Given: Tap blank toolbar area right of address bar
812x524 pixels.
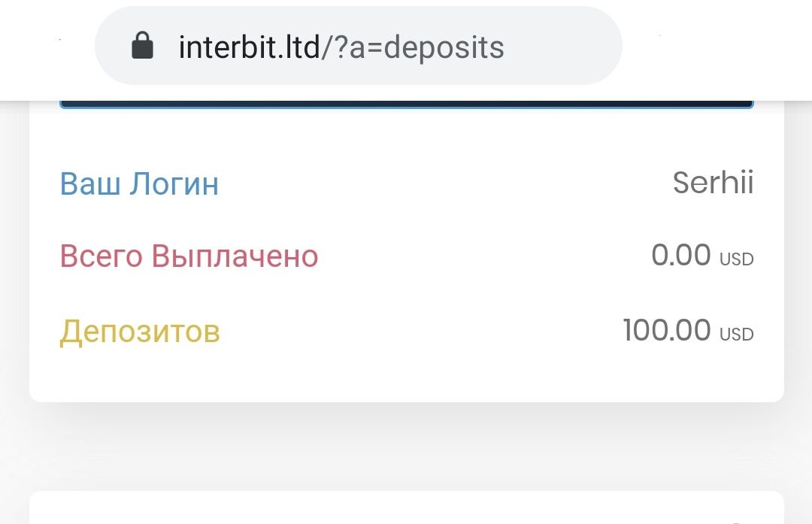Looking at the screenshot, I should (x=714, y=47).
